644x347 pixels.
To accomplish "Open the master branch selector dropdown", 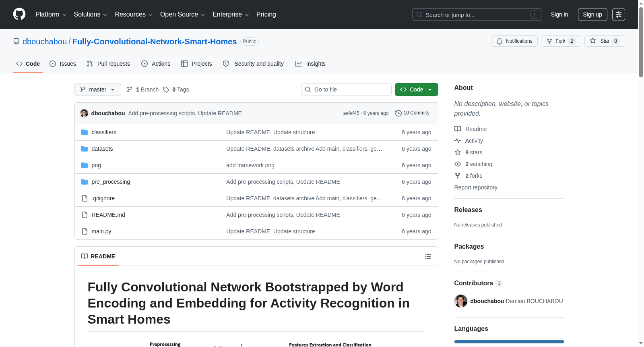I will 98,89.
